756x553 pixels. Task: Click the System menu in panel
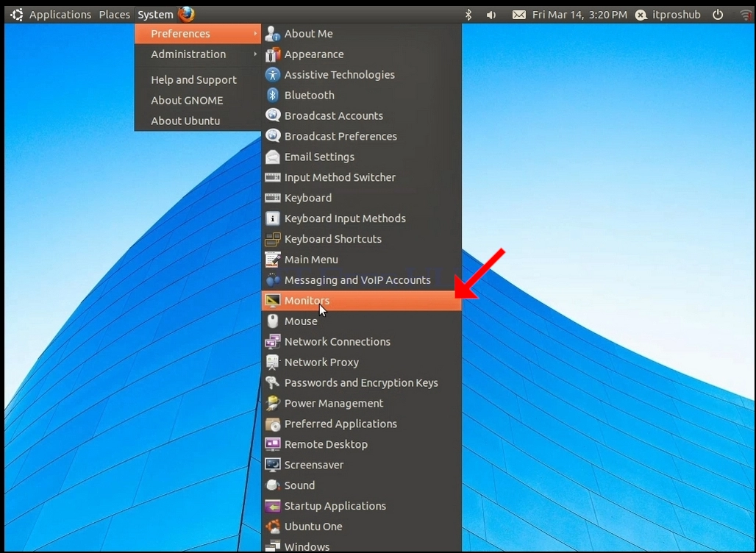click(x=155, y=15)
